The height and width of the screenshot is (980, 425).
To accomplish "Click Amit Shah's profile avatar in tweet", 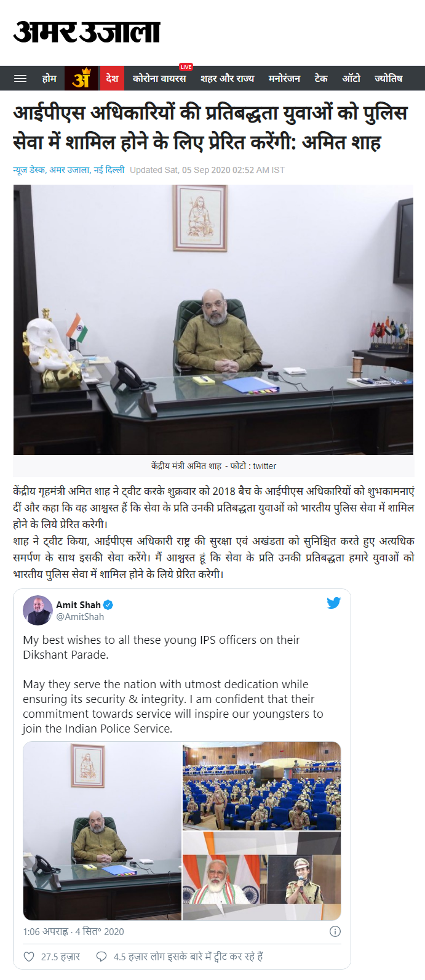I will [x=38, y=610].
